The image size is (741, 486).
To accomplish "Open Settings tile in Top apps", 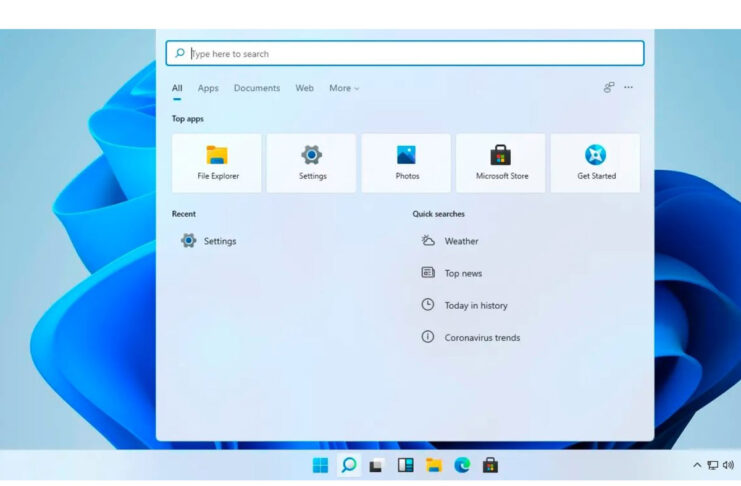I will coord(311,163).
